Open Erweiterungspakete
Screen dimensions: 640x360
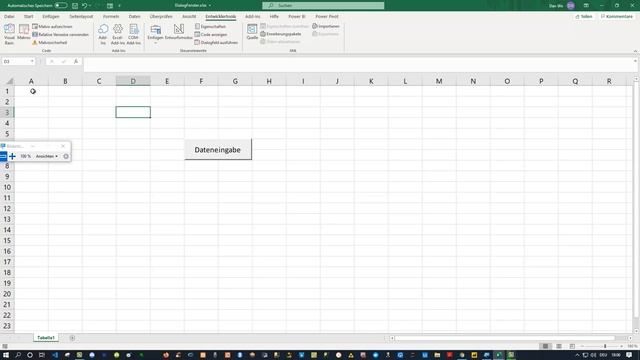281,34
